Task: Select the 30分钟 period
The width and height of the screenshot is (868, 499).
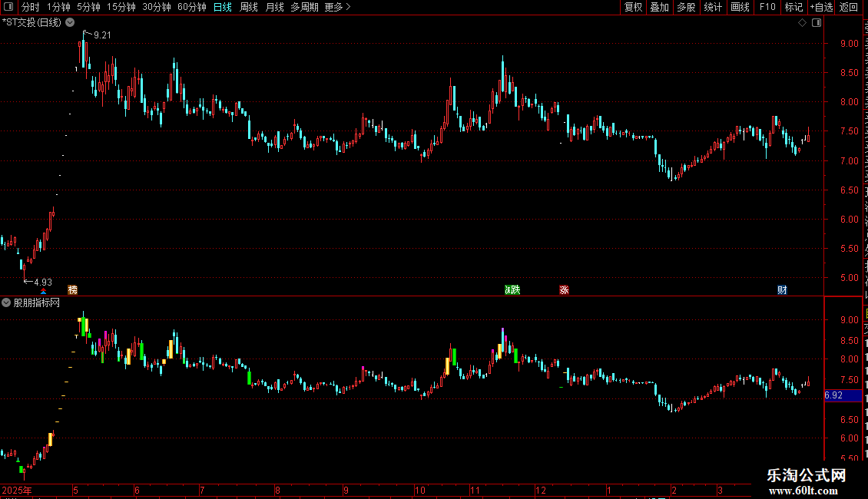Action: (x=157, y=7)
